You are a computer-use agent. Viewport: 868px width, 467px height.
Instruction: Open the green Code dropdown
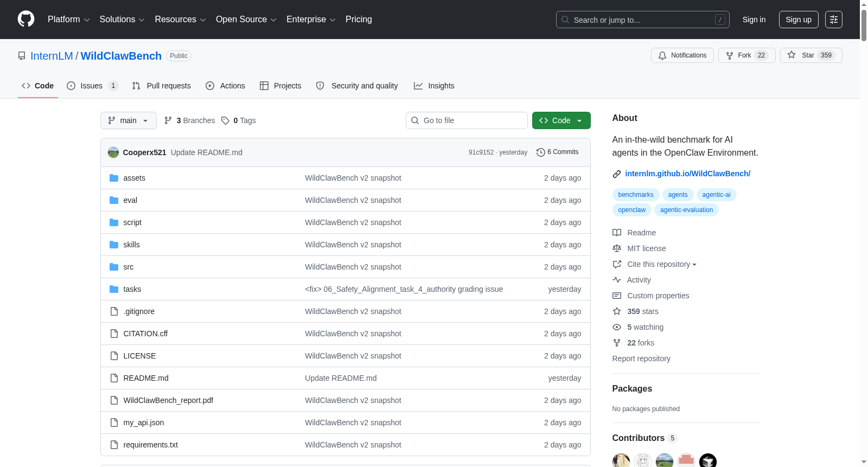click(x=561, y=120)
